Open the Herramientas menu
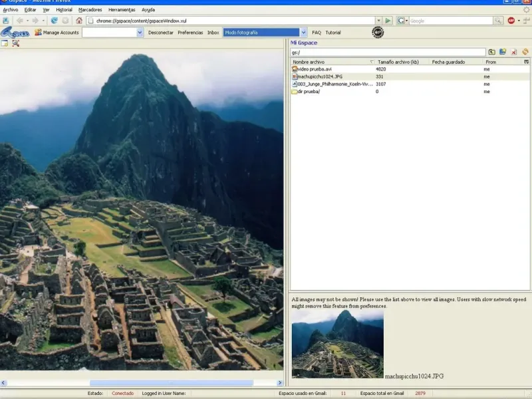 [x=121, y=10]
